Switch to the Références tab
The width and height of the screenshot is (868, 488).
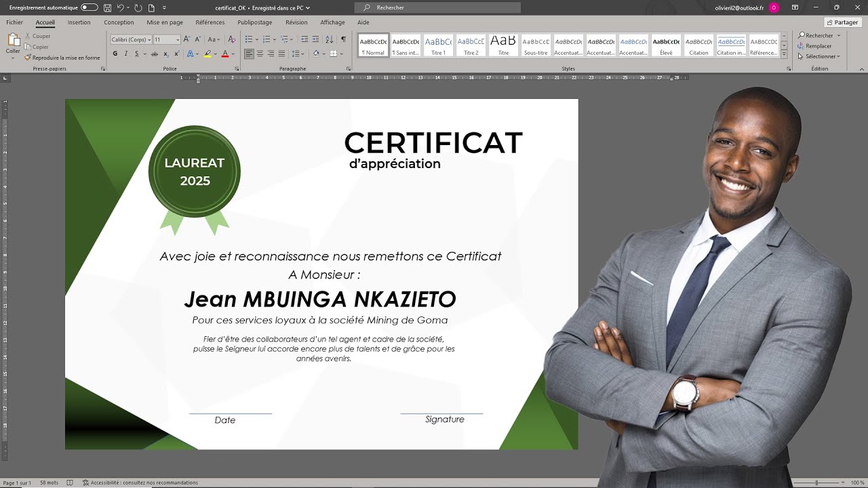tap(210, 22)
